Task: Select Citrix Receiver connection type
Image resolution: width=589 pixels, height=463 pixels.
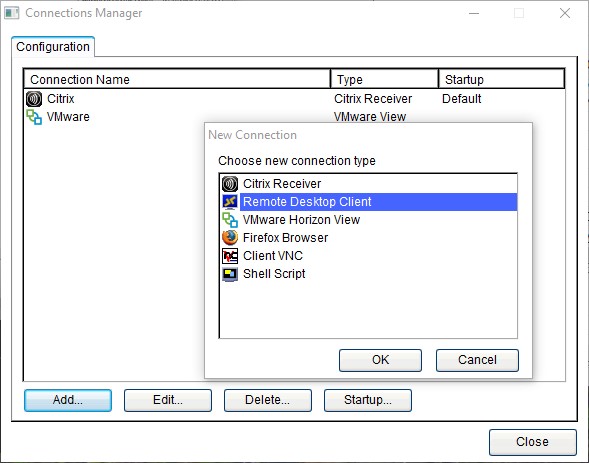Action: pyautogui.click(x=368, y=184)
